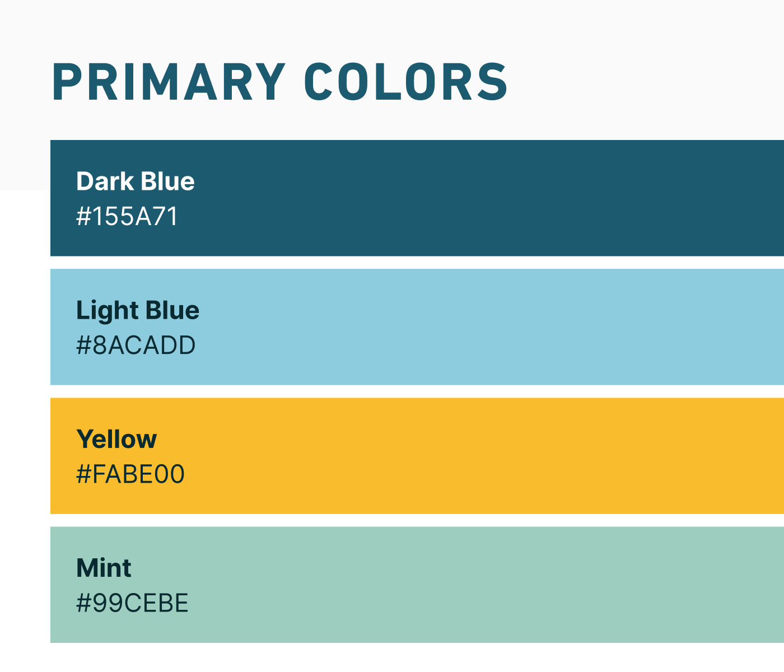Viewport: 784px width, 672px height.
Task: Click the word COLORS in the heading
Action: [x=406, y=82]
